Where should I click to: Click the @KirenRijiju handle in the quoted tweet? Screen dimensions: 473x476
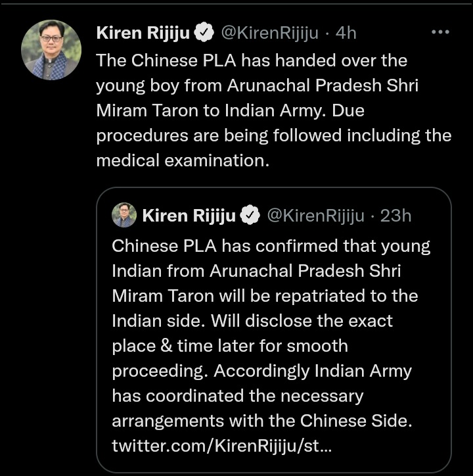click(315, 215)
